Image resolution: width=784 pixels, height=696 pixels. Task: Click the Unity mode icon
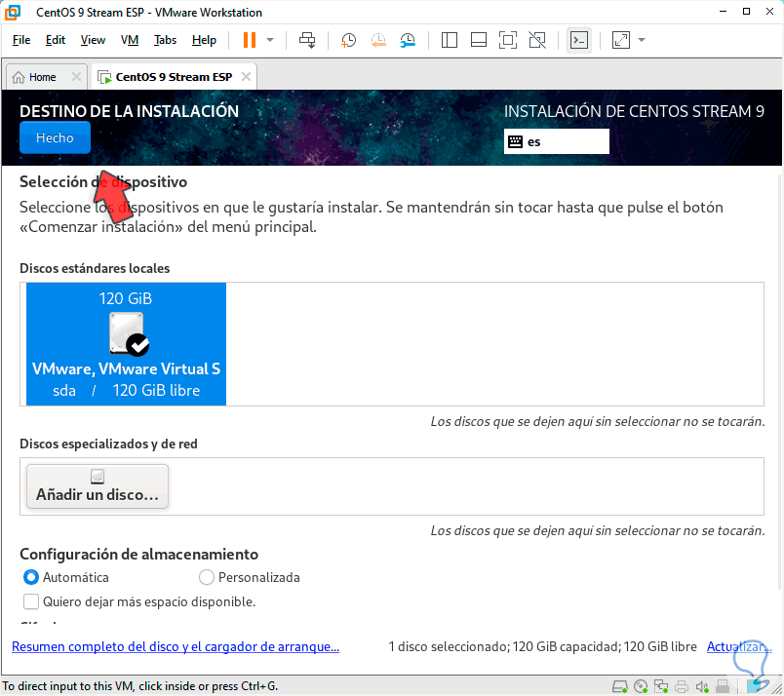click(x=537, y=40)
